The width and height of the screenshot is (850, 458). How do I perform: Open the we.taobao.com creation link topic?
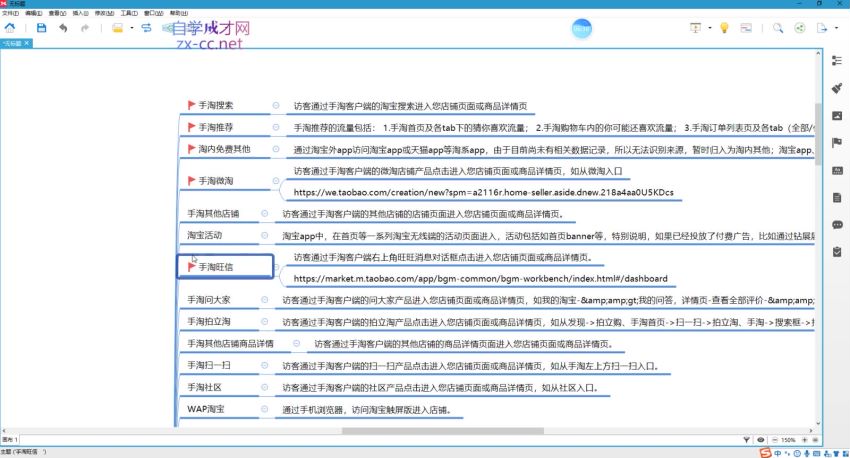tap(484, 192)
